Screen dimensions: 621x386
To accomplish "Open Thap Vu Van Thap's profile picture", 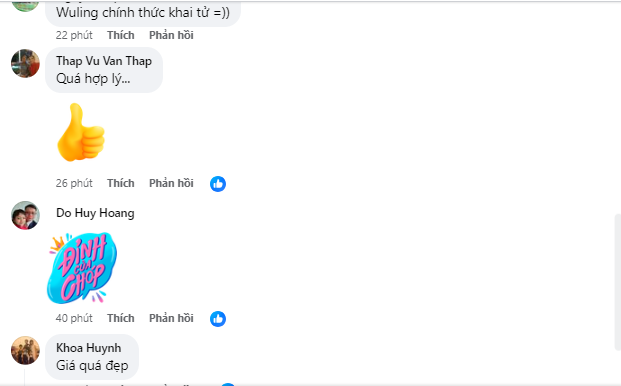I will tap(25, 63).
